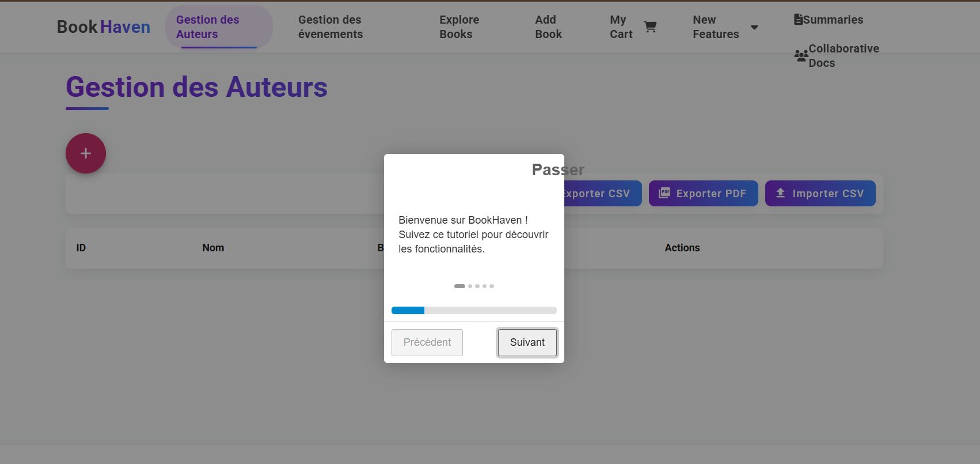The height and width of the screenshot is (464, 980).
Task: Select Add Book in the navbar
Action: (x=548, y=27)
